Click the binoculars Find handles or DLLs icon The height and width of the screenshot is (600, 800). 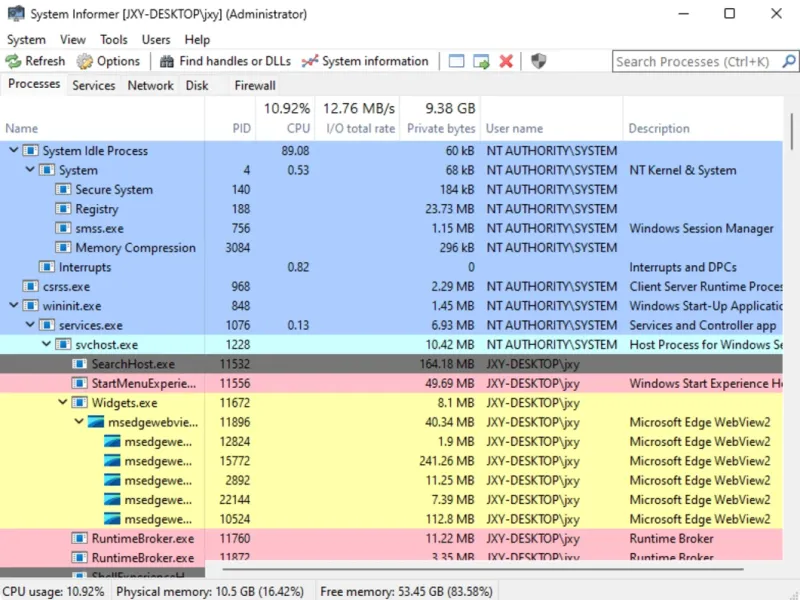tap(167, 61)
